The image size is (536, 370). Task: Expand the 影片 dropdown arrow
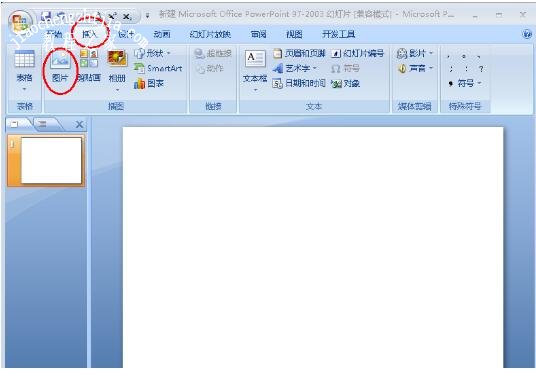pos(430,53)
